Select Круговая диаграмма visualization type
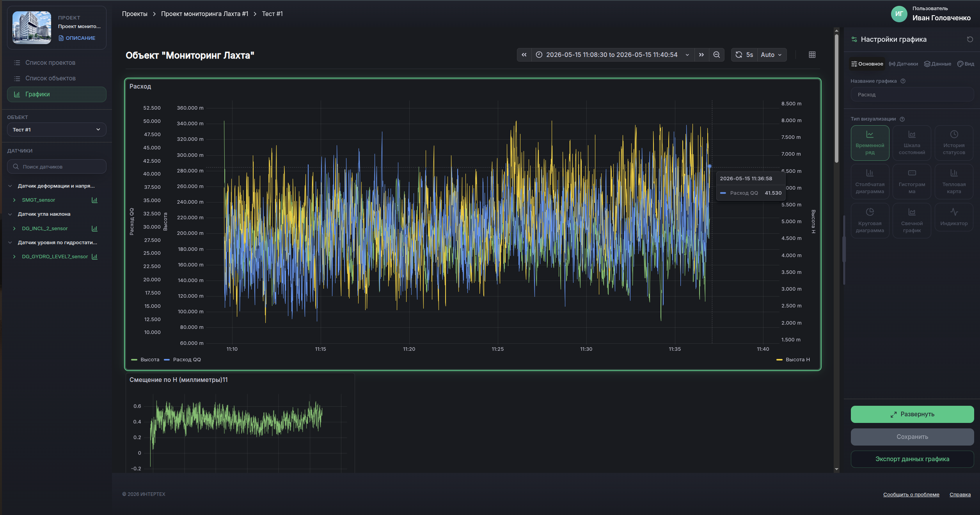Screen dimensions: 980x515 (x=870, y=221)
